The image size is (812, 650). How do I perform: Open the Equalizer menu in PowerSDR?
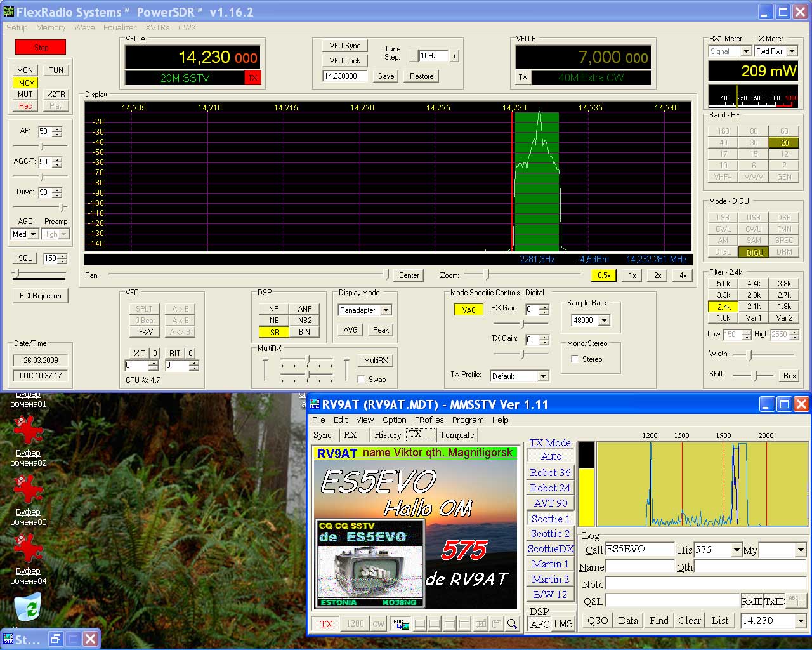(119, 27)
